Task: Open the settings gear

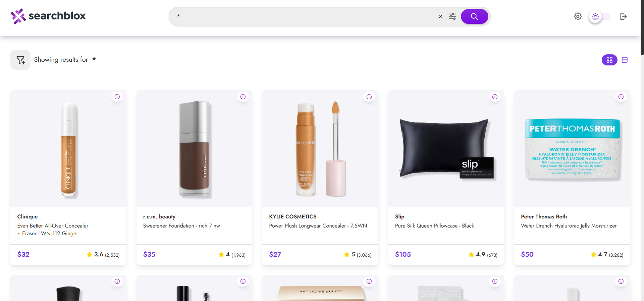Action: [x=578, y=16]
